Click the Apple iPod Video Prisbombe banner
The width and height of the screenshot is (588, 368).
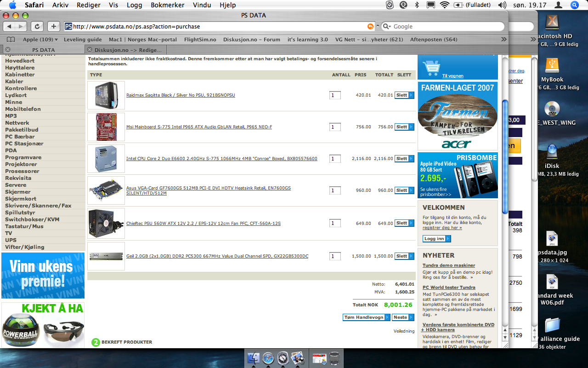pyautogui.click(x=458, y=175)
